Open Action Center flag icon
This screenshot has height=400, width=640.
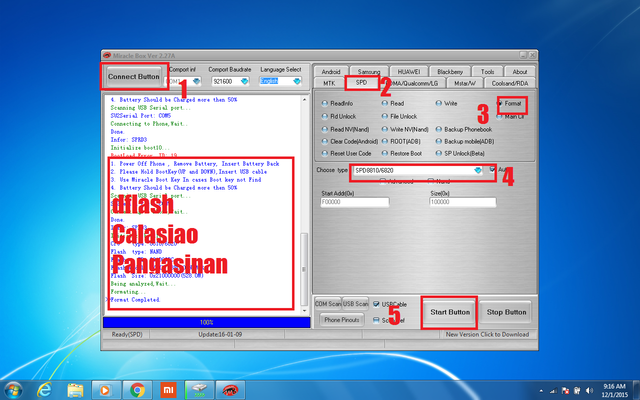pyautogui.click(x=565, y=391)
